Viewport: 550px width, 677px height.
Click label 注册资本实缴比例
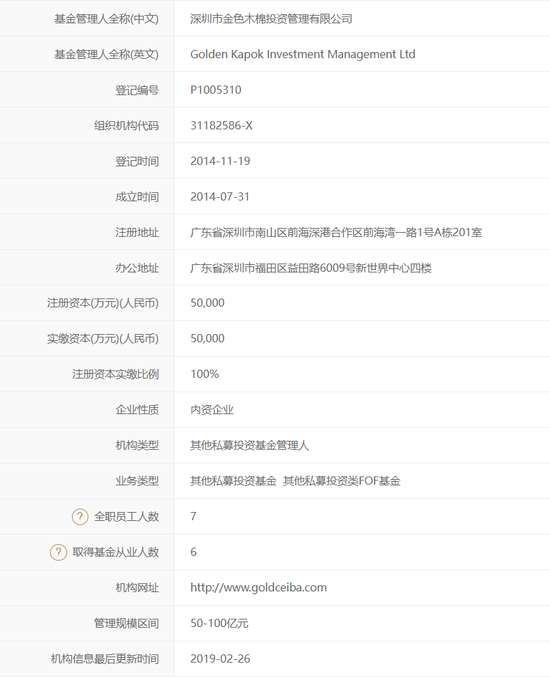tap(116, 374)
